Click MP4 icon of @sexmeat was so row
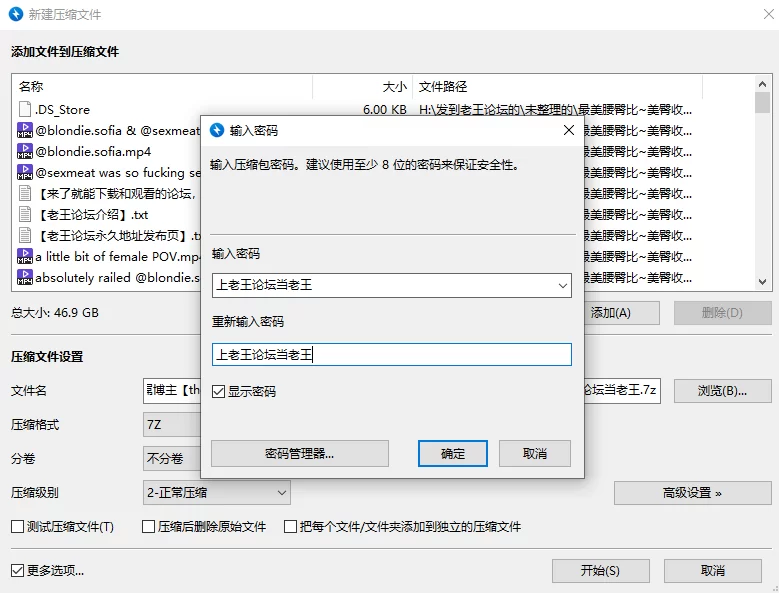This screenshot has width=779, height=593. (x=25, y=172)
